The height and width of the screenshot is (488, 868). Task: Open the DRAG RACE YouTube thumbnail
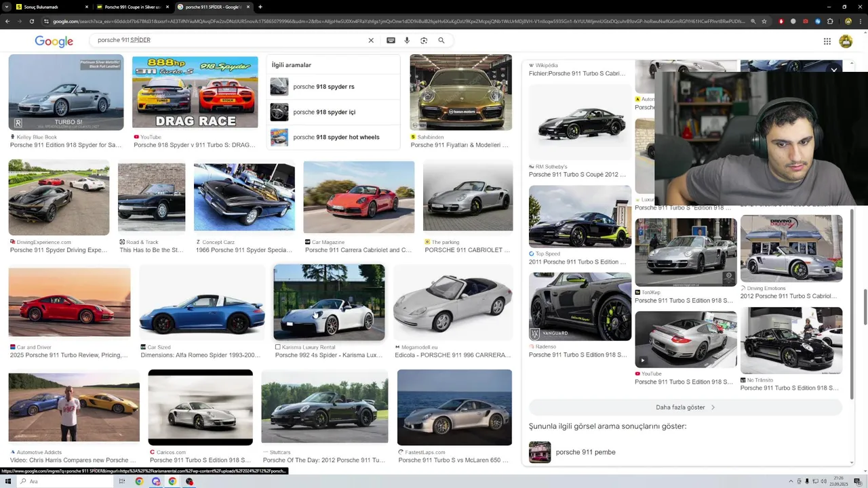[195, 92]
